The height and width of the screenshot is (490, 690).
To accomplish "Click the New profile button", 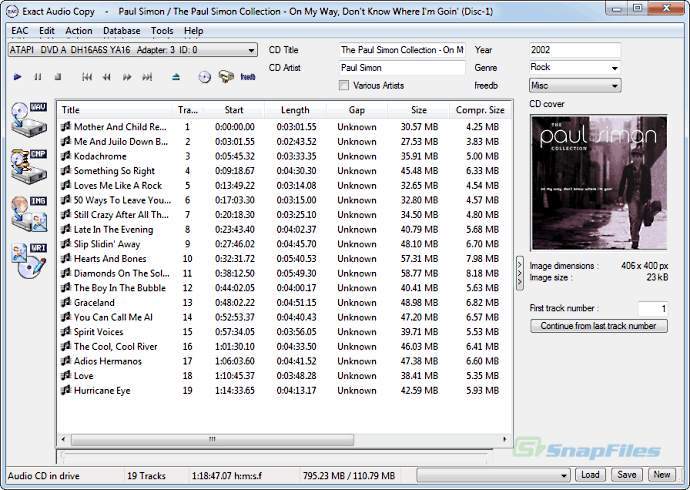I will point(662,475).
